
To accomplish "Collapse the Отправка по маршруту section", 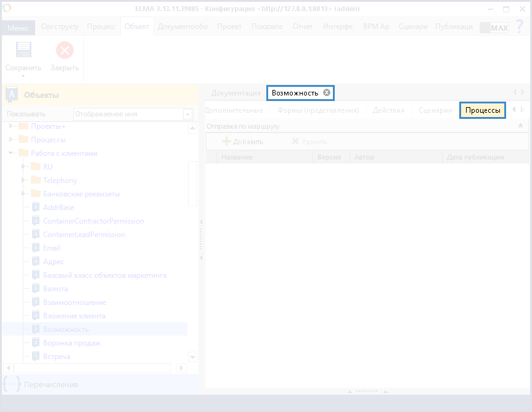I will [520, 126].
